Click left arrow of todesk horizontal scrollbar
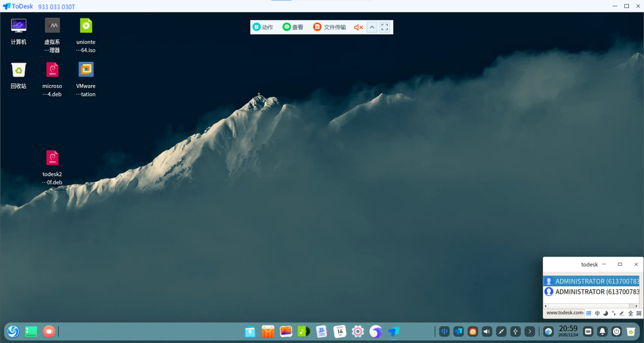The height and width of the screenshot is (343, 644). [546, 306]
